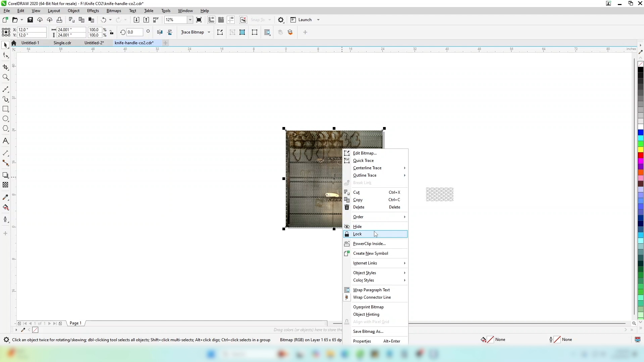Select the Ellipse tool
The height and width of the screenshot is (362, 644).
pyautogui.click(x=5, y=119)
